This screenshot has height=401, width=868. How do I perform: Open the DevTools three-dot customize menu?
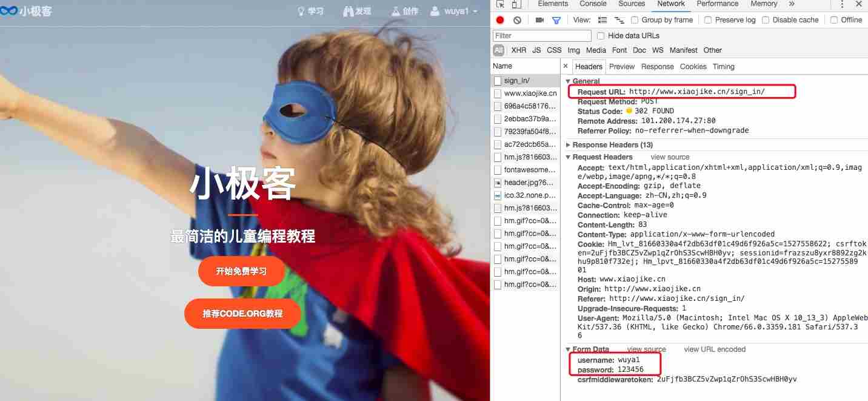[842, 4]
